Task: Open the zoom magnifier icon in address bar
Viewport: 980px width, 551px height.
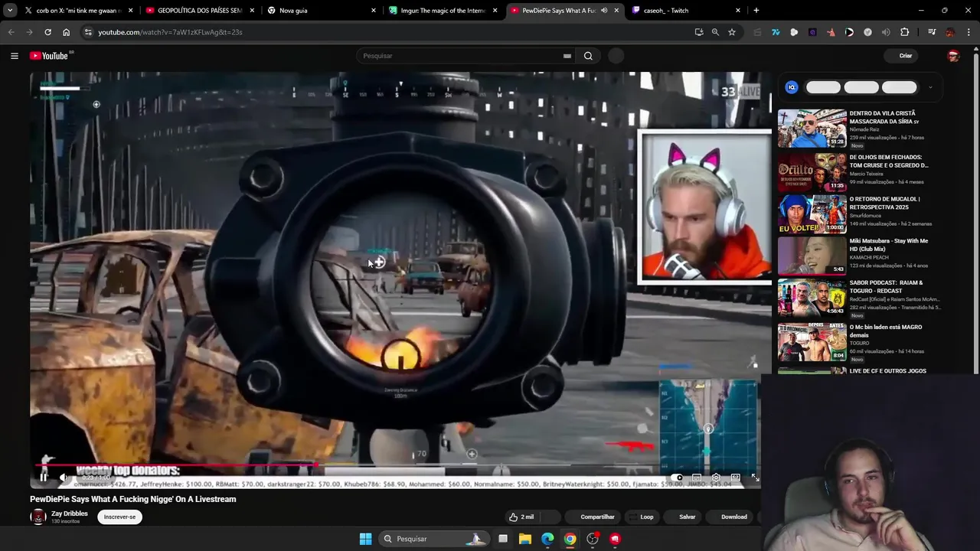Action: pos(715,32)
